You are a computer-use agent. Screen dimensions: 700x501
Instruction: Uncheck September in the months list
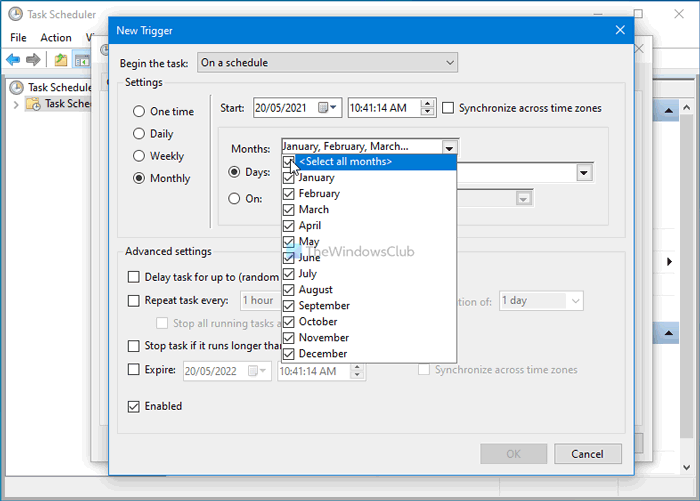[289, 306]
